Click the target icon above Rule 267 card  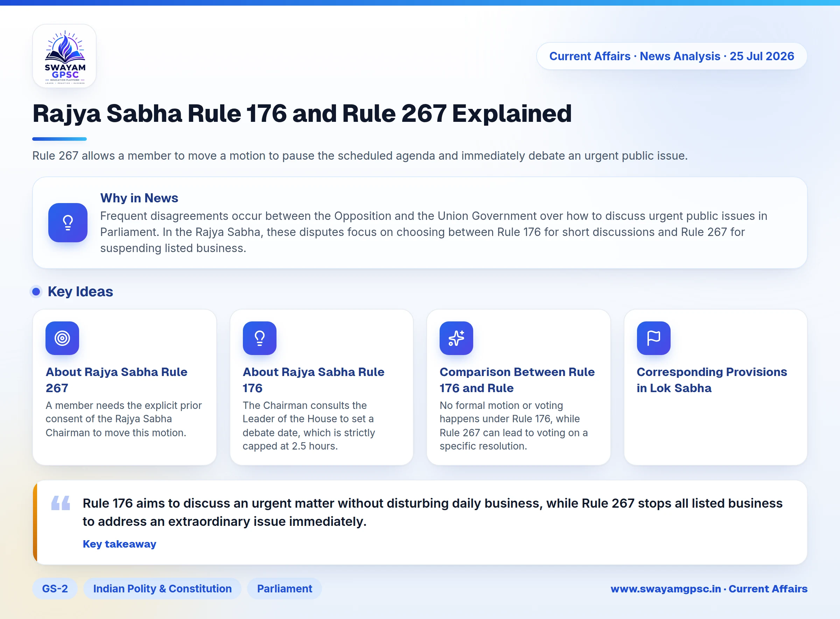coord(62,338)
